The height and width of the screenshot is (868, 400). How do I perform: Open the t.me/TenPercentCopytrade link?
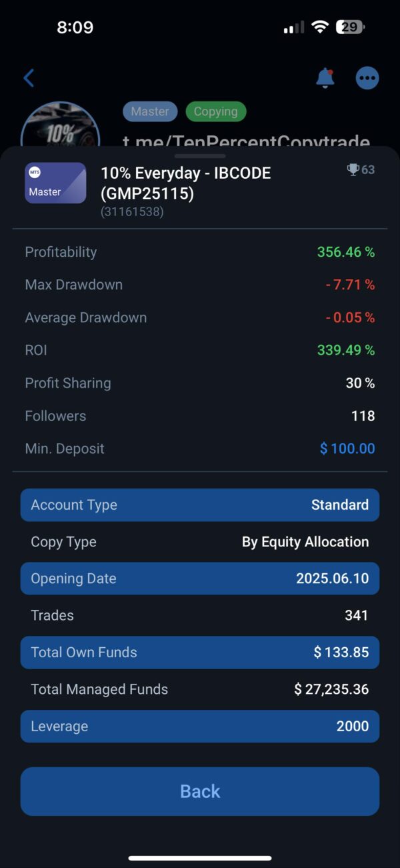pos(246,141)
